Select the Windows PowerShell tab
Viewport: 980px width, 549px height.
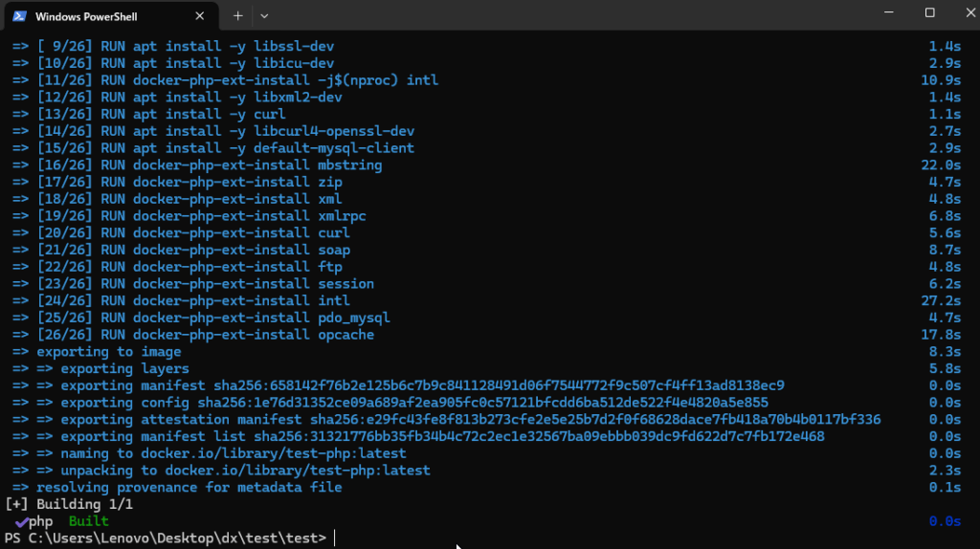(105, 16)
